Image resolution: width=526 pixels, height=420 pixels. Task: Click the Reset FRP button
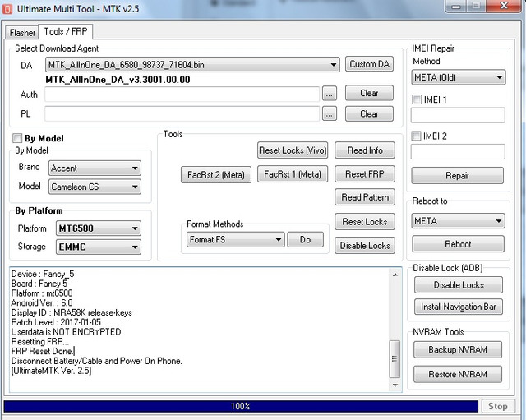365,174
